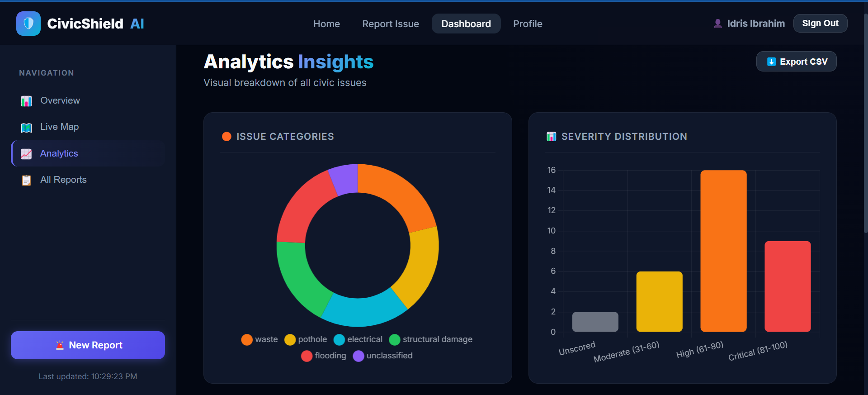868x395 pixels.
Task: Click the download arrow icon on Export CSV
Action: point(771,62)
